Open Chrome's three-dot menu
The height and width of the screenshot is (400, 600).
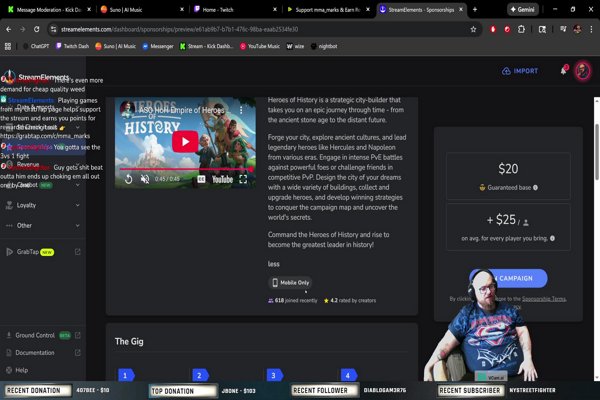click(x=591, y=29)
